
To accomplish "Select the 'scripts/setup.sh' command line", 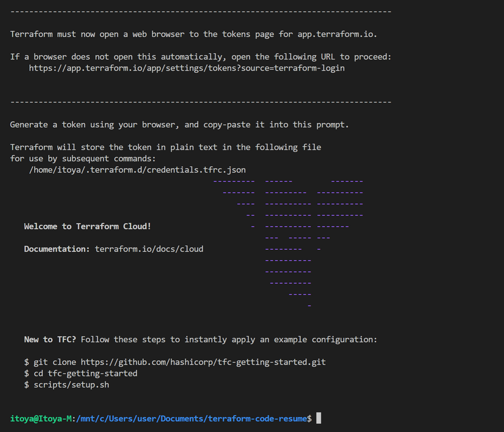I will coord(66,385).
